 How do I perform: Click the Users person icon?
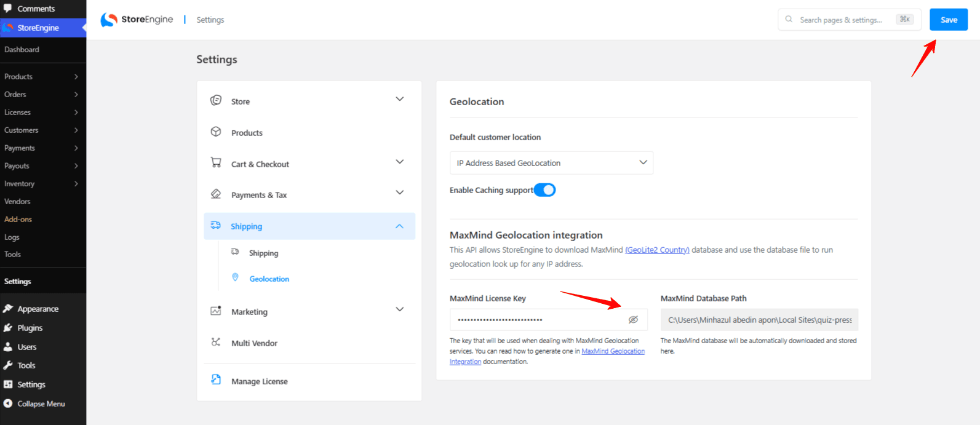[8, 346]
